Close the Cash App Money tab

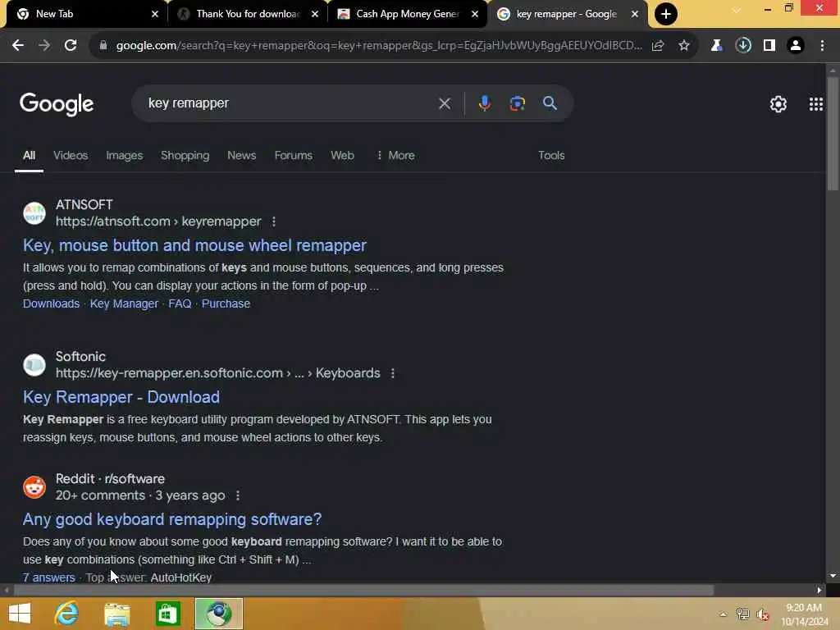475,14
